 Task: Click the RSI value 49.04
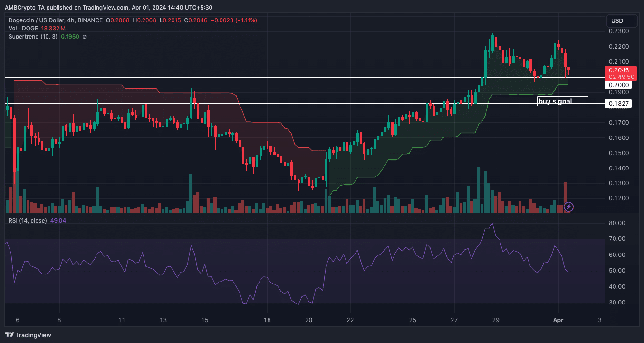58,221
